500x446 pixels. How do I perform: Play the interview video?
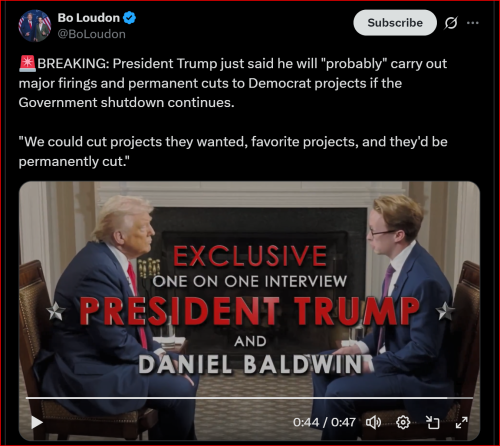point(37,423)
